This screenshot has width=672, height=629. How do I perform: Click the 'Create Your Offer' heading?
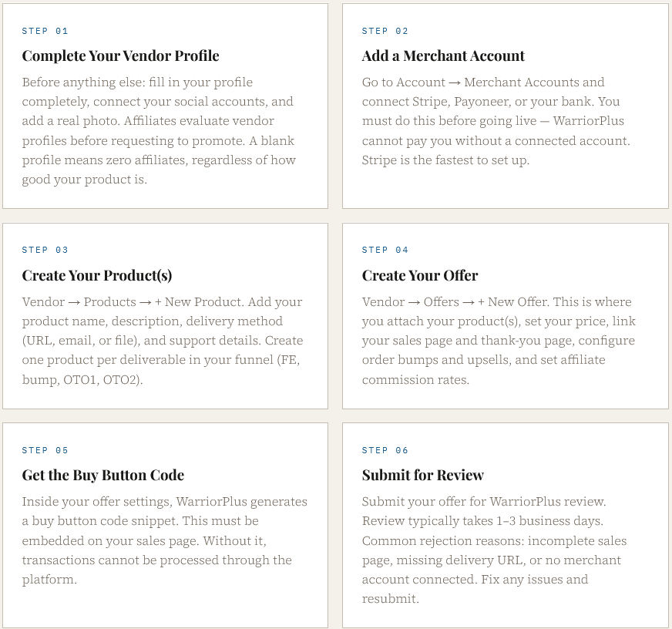click(x=420, y=275)
